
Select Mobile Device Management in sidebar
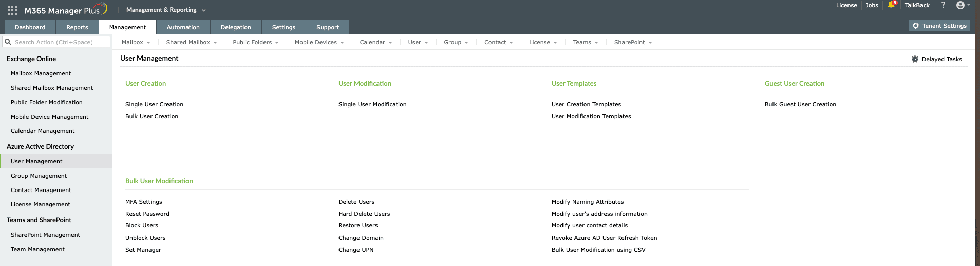pos(50,117)
